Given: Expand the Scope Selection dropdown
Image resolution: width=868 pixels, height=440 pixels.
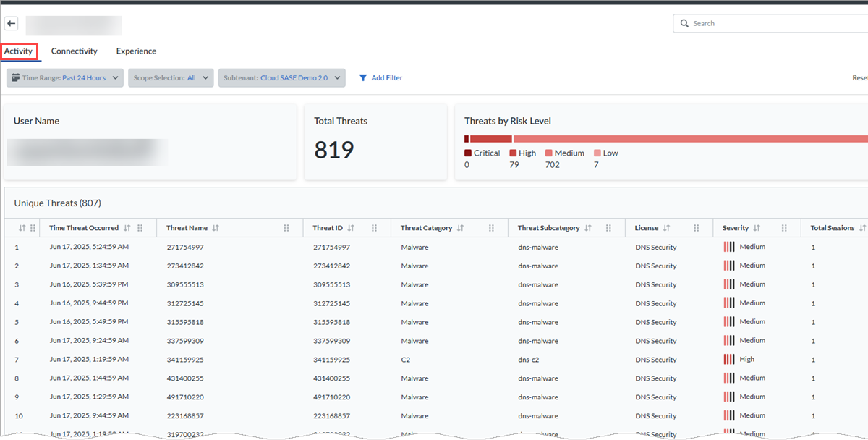Looking at the screenshot, I should coord(171,78).
